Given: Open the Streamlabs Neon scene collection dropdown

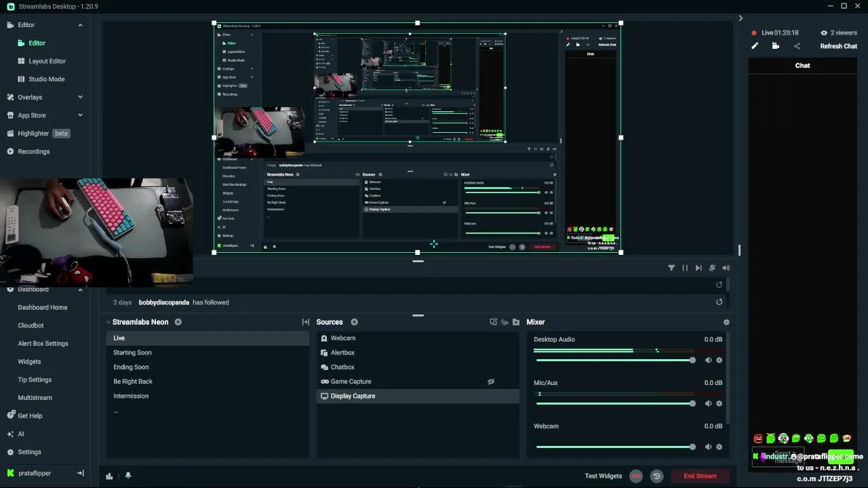Looking at the screenshot, I should (x=140, y=322).
